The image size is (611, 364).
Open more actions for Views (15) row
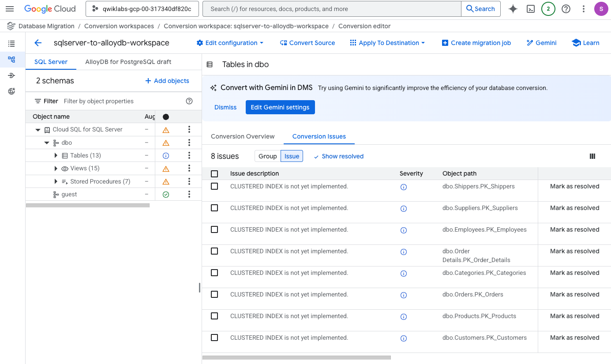point(189,168)
